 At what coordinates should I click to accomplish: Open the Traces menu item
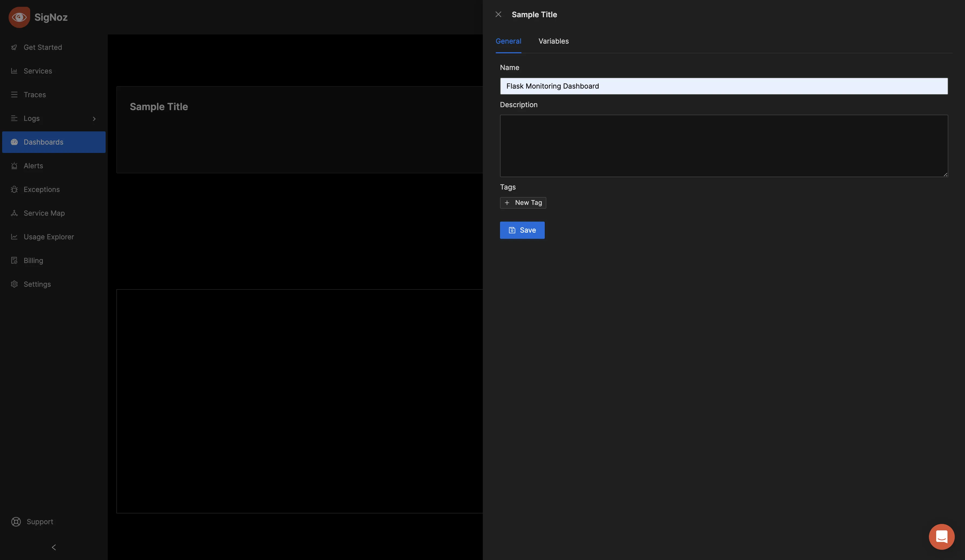54,94
